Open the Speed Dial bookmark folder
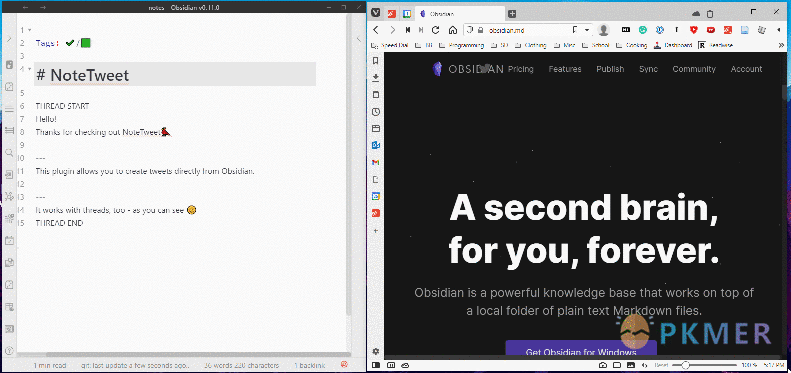The image size is (791, 373). 389,45
